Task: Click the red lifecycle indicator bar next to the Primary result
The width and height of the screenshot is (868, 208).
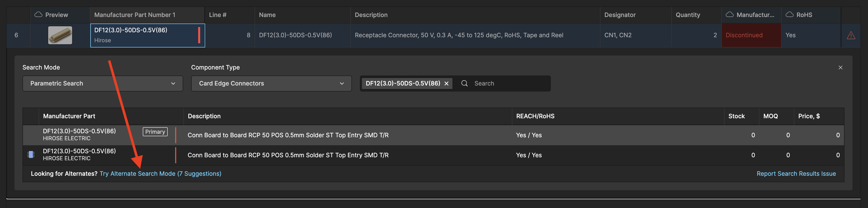Action: pyautogui.click(x=175, y=135)
